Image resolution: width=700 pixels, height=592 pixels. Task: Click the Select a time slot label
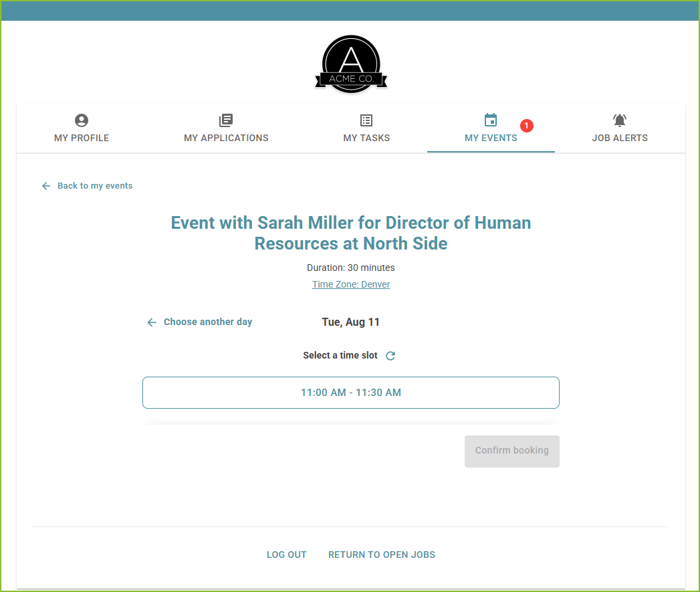340,355
